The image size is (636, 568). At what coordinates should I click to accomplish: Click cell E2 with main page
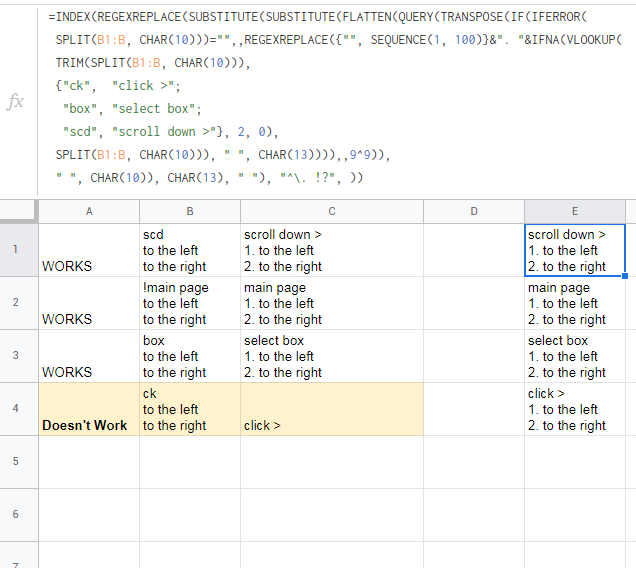[x=575, y=303]
